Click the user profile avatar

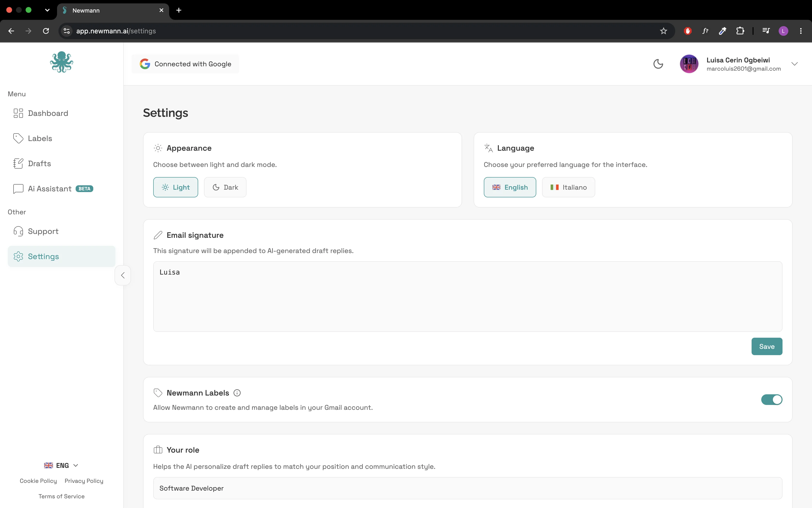click(x=689, y=64)
